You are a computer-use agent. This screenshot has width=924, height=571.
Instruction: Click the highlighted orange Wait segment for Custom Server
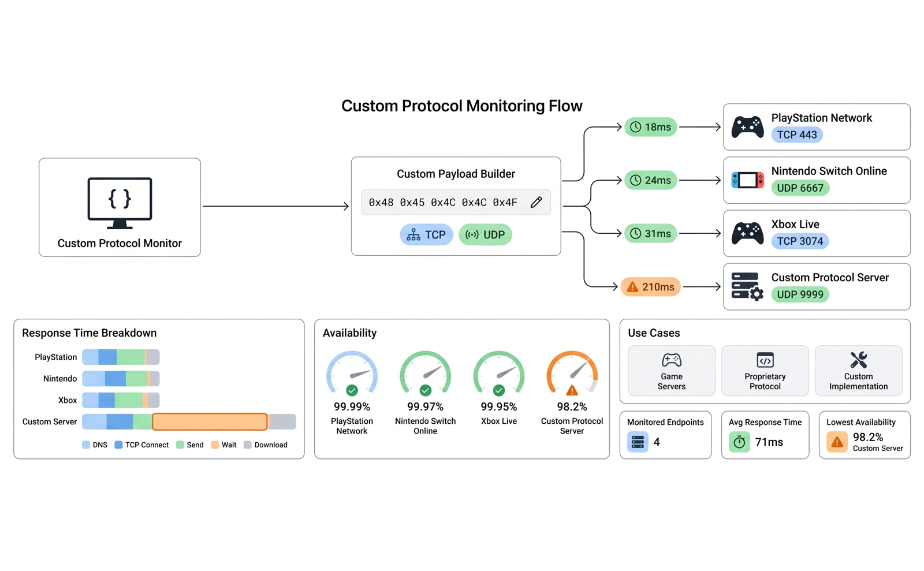click(x=210, y=422)
